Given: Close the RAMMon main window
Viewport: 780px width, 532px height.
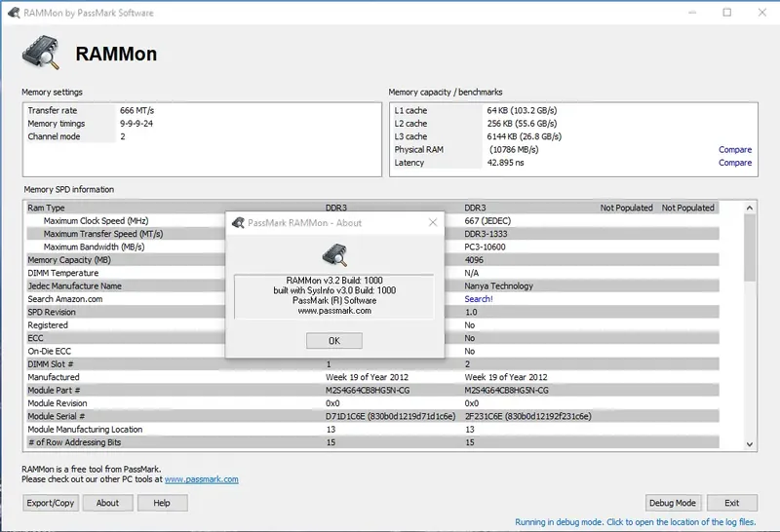Looking at the screenshot, I should click(x=762, y=13).
